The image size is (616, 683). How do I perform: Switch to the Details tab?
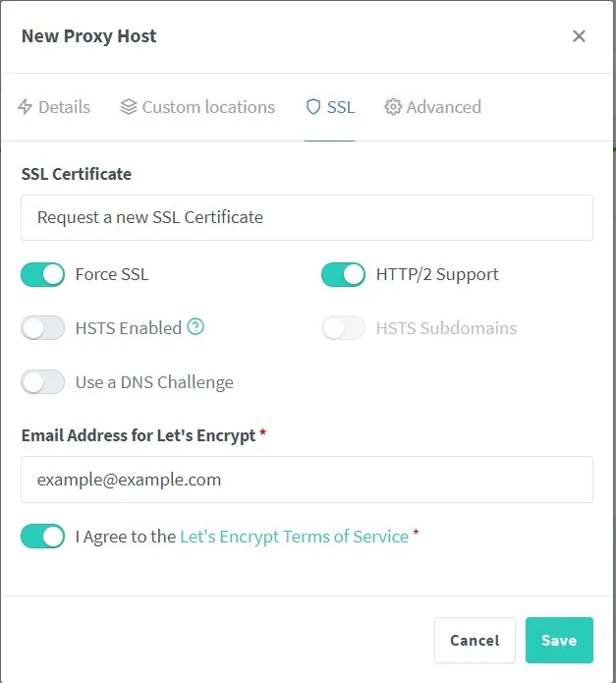(x=54, y=107)
